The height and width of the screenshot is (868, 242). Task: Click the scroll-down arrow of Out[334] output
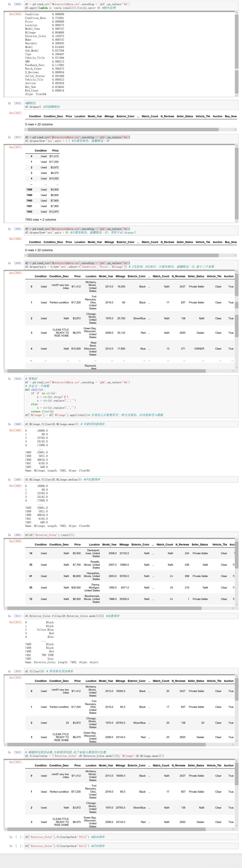click(x=237, y=95)
